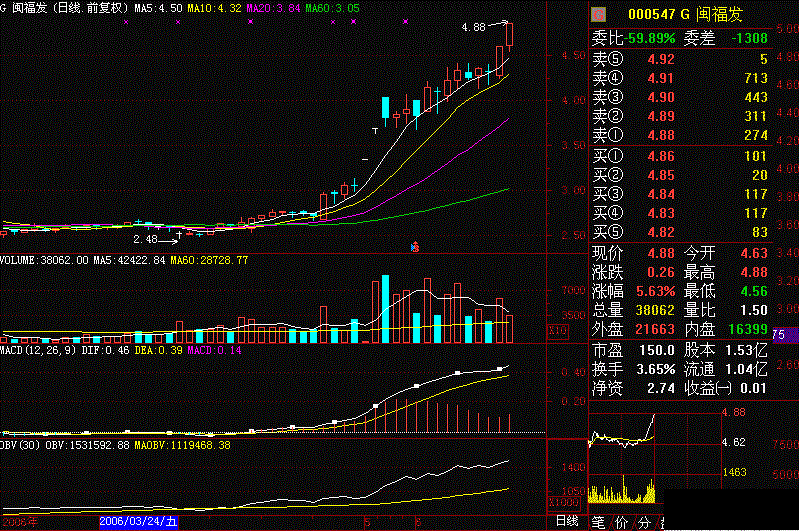Click the MA10:4.32 indicator label
This screenshot has width=799, height=531.
point(214,8)
